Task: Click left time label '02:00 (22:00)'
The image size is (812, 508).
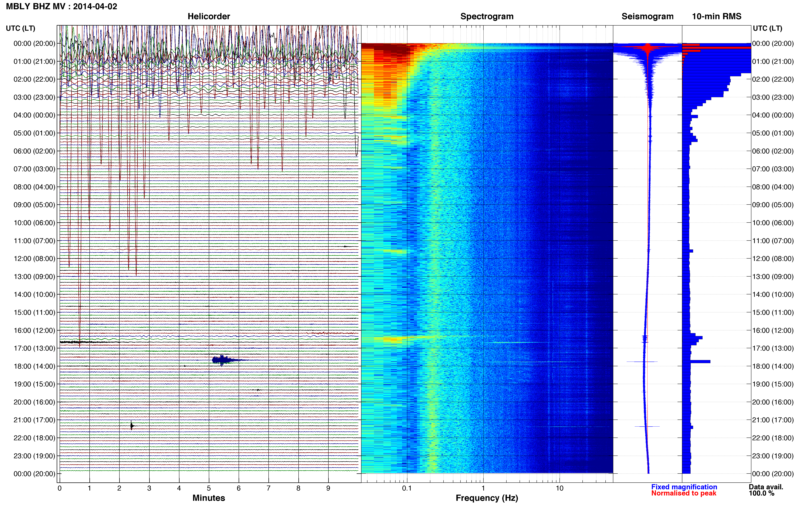Action: tap(34, 79)
